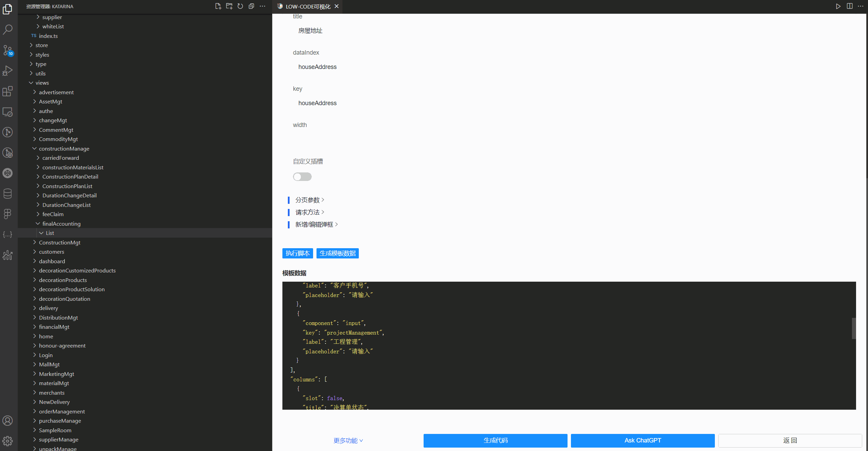868x451 pixels.
Task: Expand the 请求方法 section
Action: 310,212
